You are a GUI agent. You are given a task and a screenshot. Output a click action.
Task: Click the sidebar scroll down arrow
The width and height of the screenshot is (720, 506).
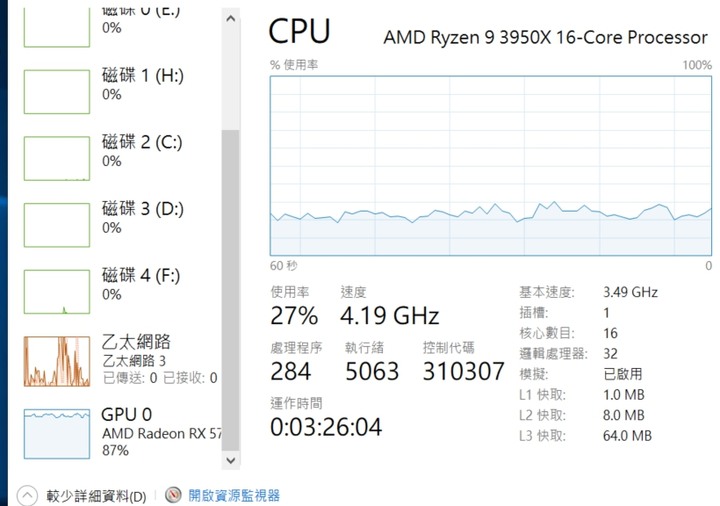coord(231,460)
